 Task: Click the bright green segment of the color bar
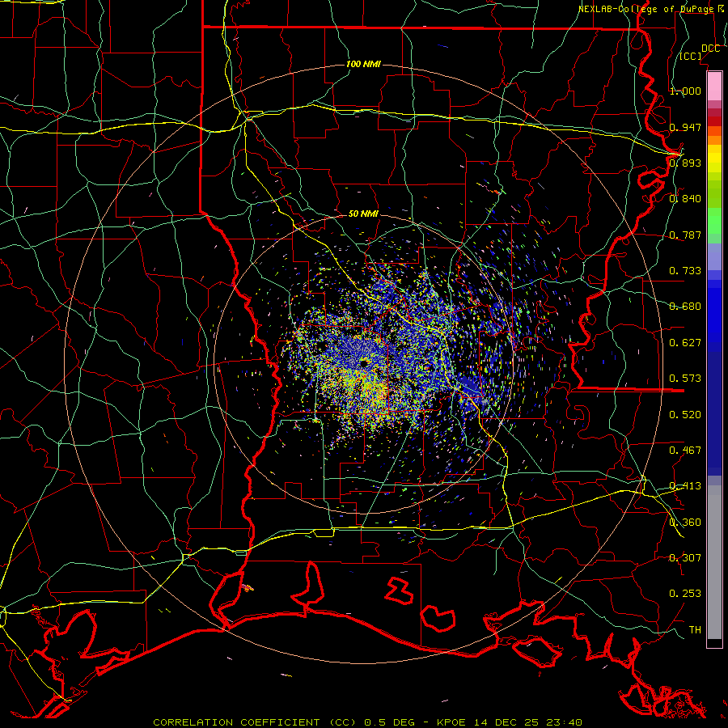pyautogui.click(x=714, y=221)
